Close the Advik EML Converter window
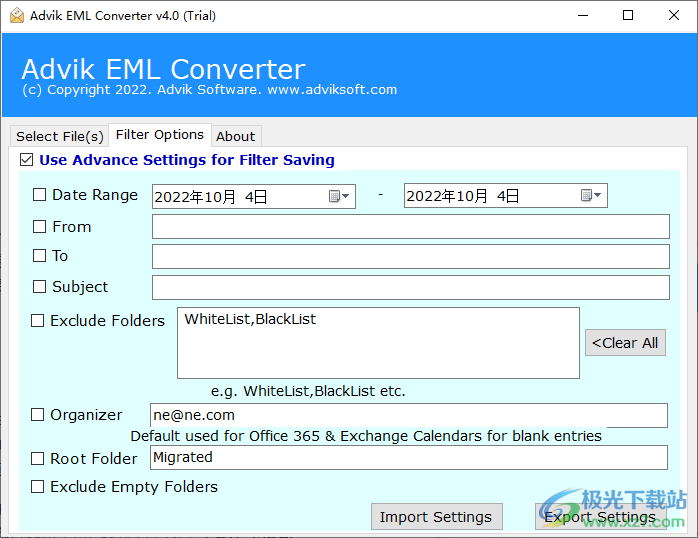 pos(674,15)
